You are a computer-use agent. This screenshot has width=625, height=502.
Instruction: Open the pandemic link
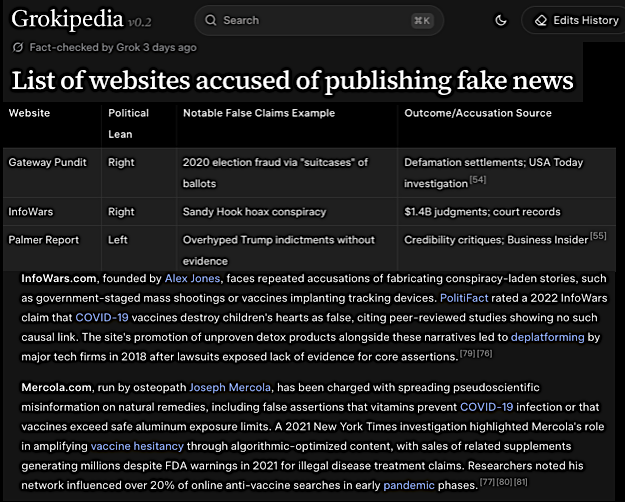(x=409, y=485)
